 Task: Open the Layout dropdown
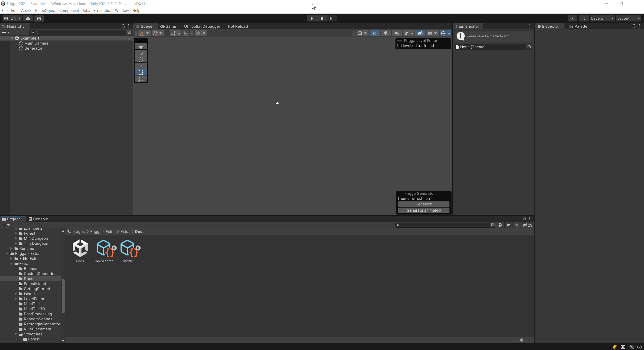tap(628, 18)
